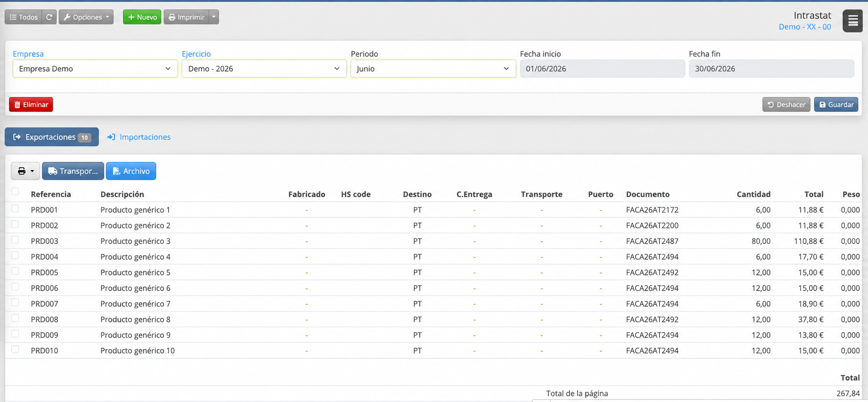Click the Fecha fin field
This screenshot has height=402, width=868.
click(x=771, y=69)
